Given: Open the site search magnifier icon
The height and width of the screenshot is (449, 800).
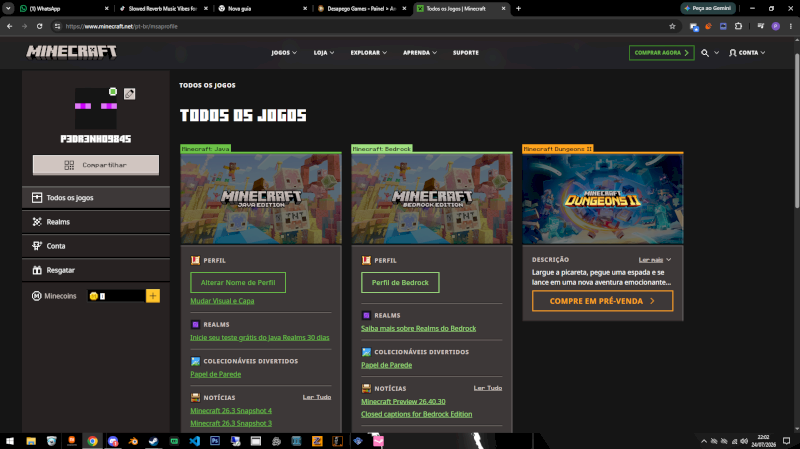Looking at the screenshot, I should click(x=705, y=53).
